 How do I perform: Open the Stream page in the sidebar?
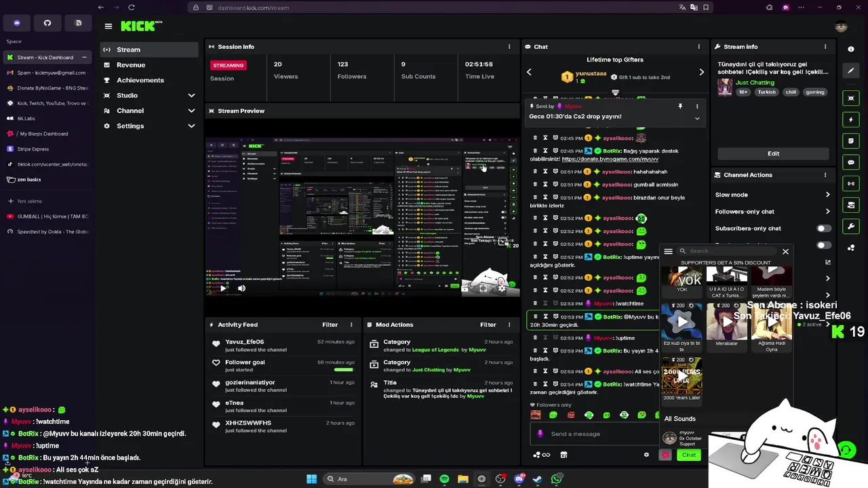tap(149, 49)
